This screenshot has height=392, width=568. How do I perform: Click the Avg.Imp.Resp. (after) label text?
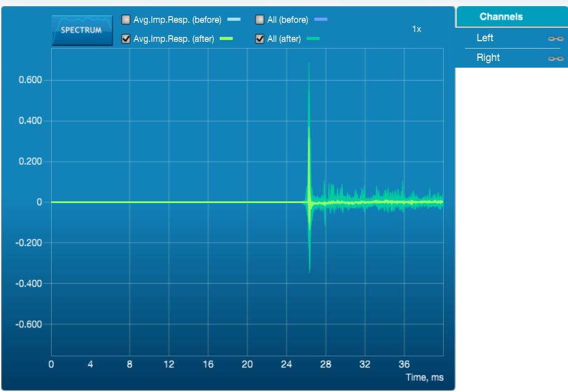pyautogui.click(x=174, y=39)
